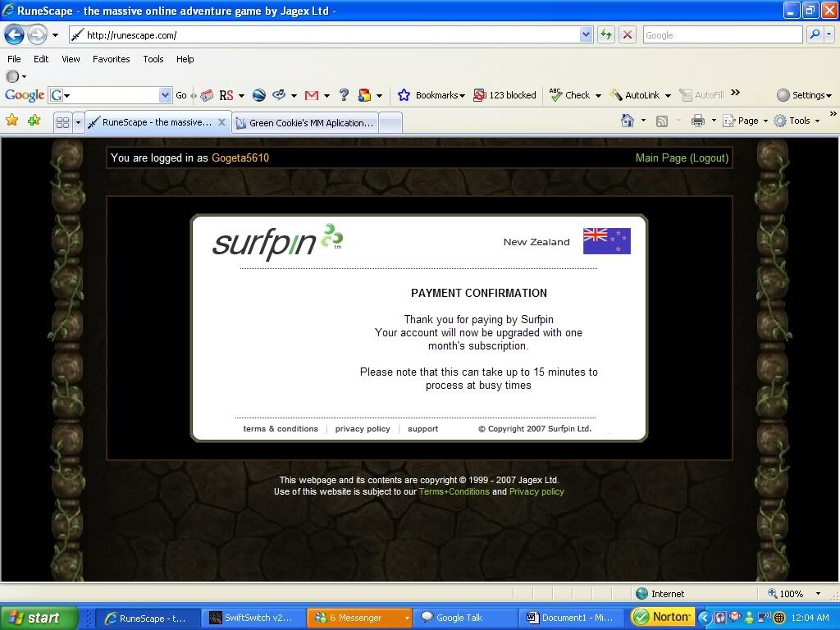Open the Bookmarks star button
Image resolution: width=840 pixels, height=630 pixels.
(x=431, y=95)
